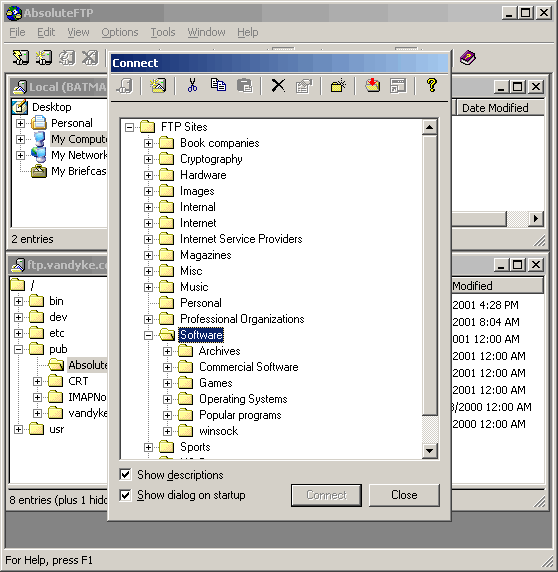Image resolution: width=558 pixels, height=572 pixels.
Task: Click the My Briefcase icon
Action: 39,171
